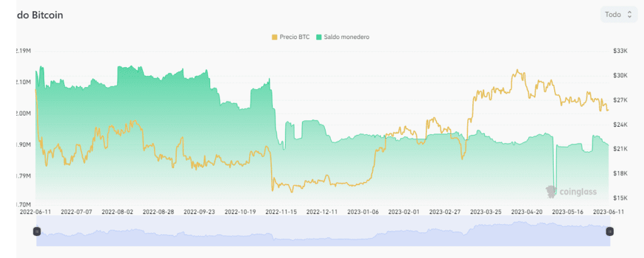Toggle the Precio BTC legend series

pyautogui.click(x=291, y=37)
